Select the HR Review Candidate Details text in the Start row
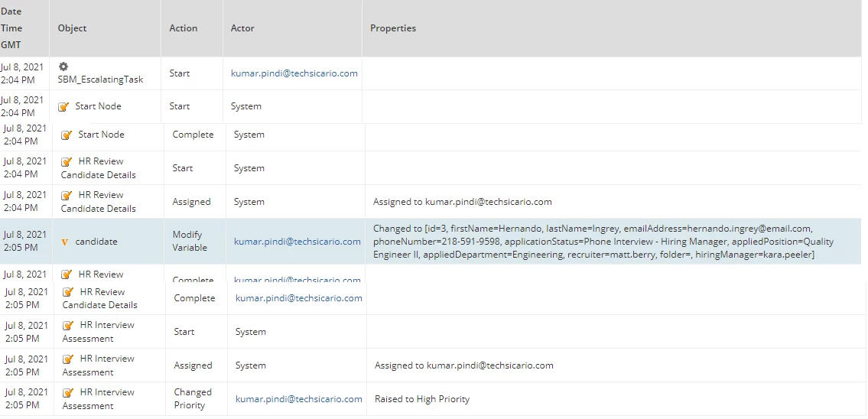Image resolution: width=868 pixels, height=419 pixels. pos(99,168)
